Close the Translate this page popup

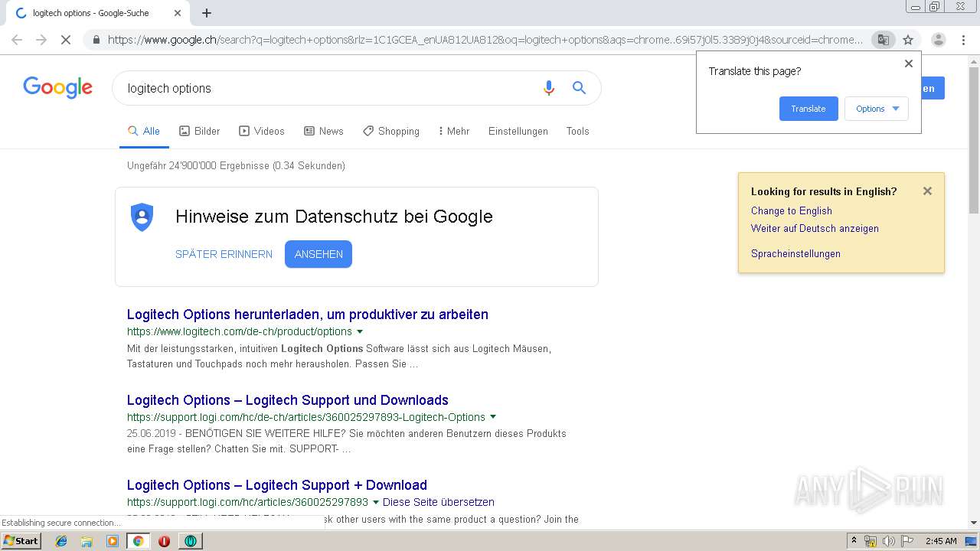[x=909, y=64]
